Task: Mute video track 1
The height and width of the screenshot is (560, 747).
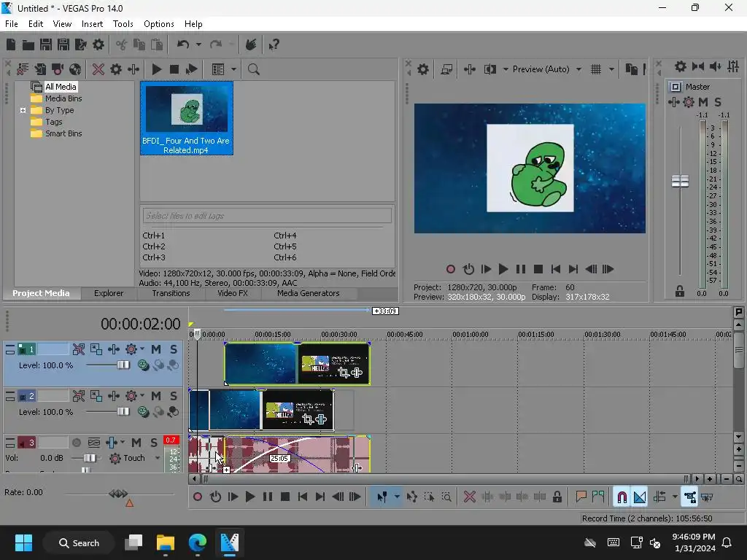Action: (x=156, y=349)
